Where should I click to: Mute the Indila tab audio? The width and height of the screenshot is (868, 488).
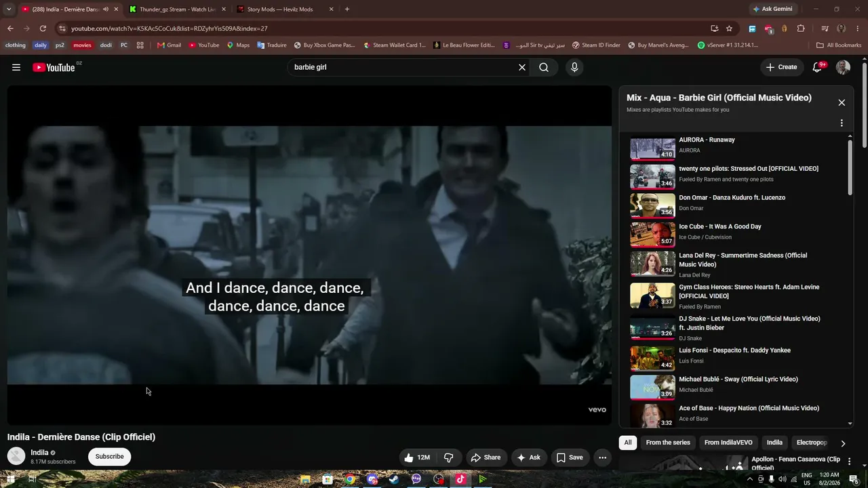coord(106,9)
